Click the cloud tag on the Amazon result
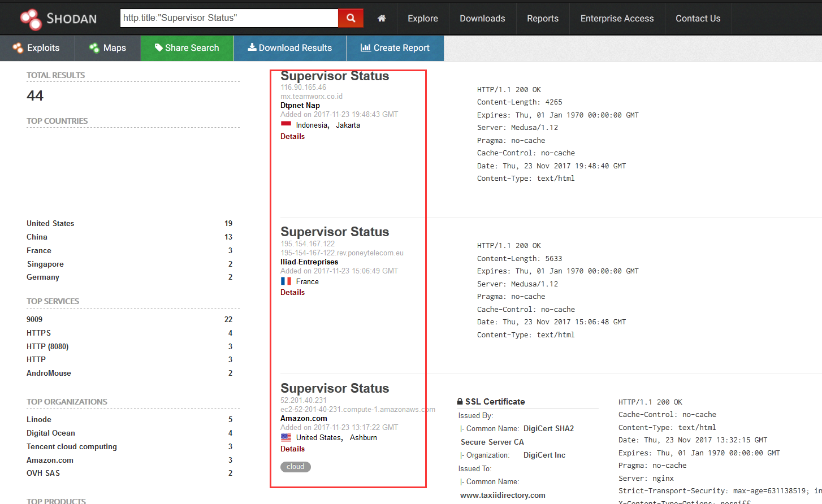Screen dimensions: 822x504 coord(295,467)
